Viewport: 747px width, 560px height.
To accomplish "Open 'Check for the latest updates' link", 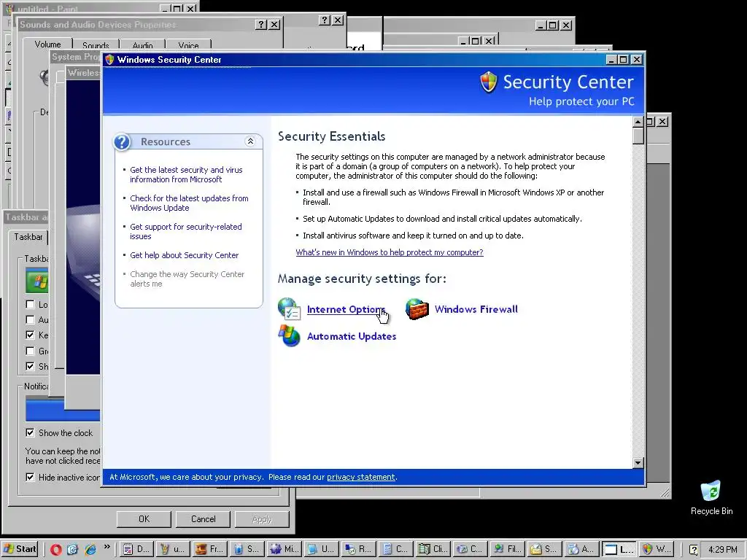I will pyautogui.click(x=189, y=203).
